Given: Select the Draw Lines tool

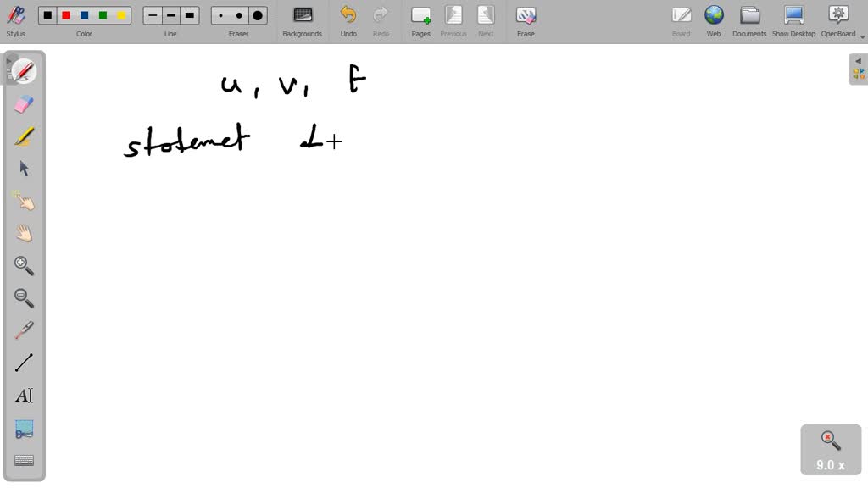Looking at the screenshot, I should click(x=24, y=361).
